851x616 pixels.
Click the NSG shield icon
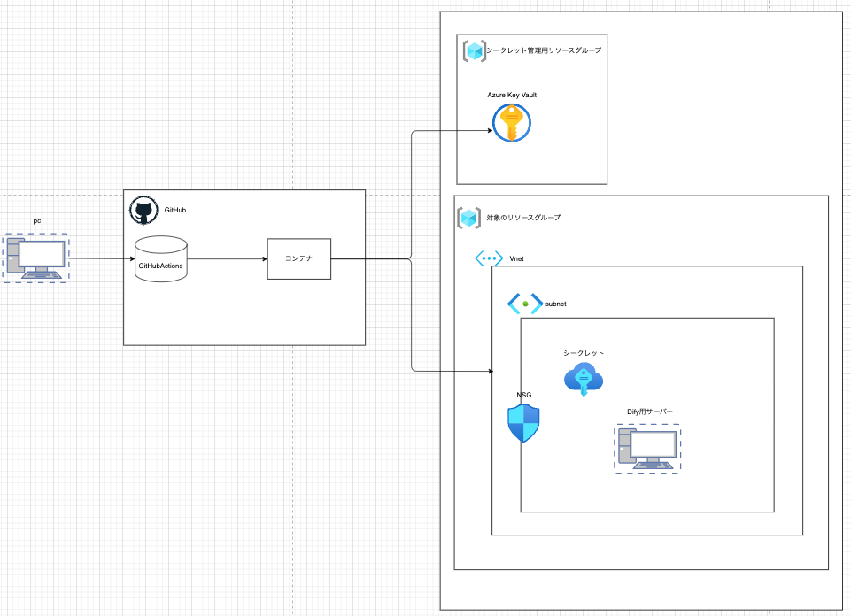pyautogui.click(x=522, y=423)
